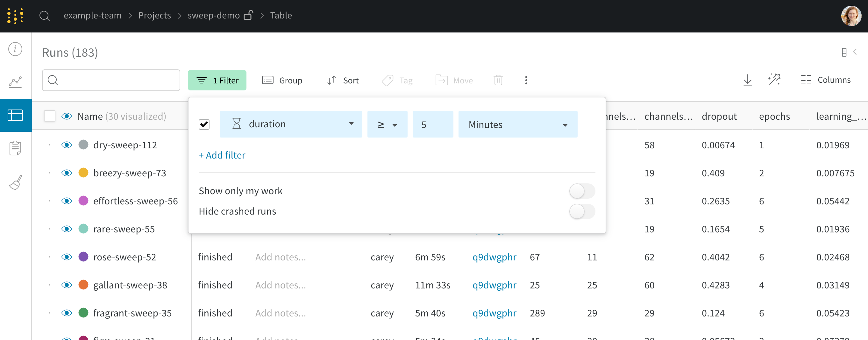The height and width of the screenshot is (340, 868).
Task: Open the reports clipboard icon in sidebar
Action: coord(15,148)
